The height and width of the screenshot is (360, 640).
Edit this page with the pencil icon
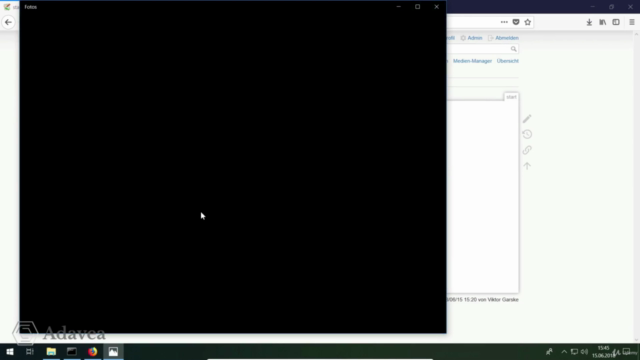[527, 118]
